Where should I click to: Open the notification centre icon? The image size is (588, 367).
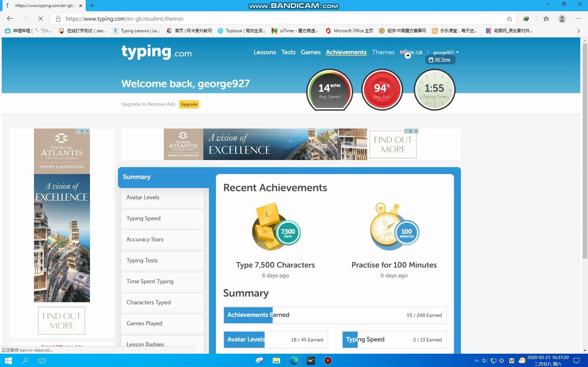coord(576,361)
